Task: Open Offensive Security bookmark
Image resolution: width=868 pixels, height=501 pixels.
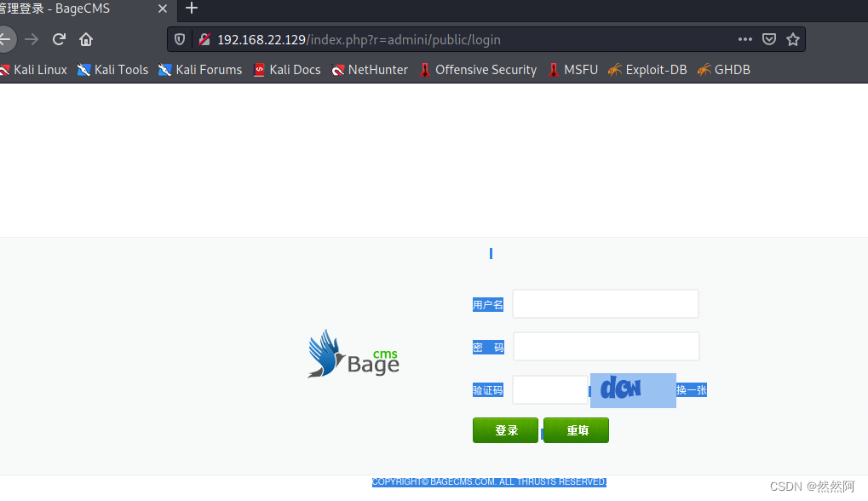Action: 478,70
